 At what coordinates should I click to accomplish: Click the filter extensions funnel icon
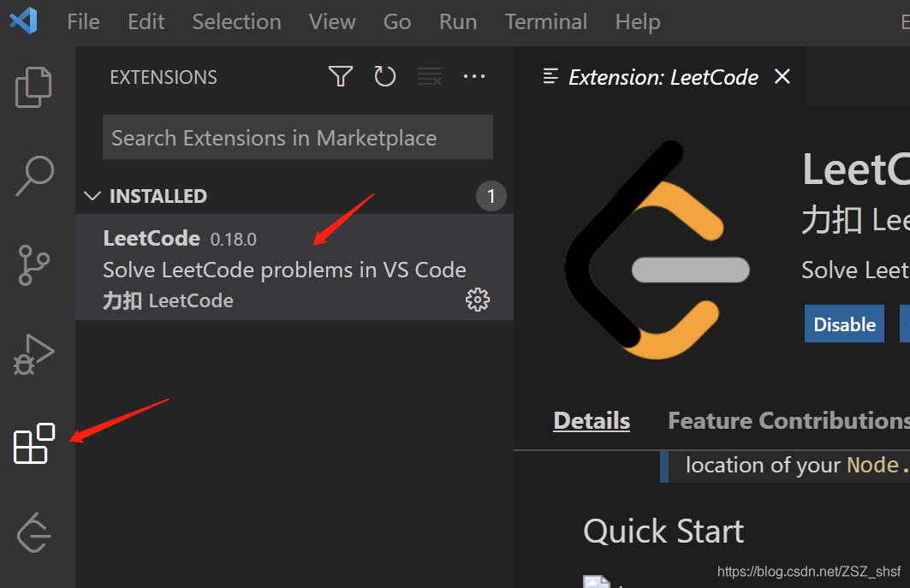pos(341,76)
